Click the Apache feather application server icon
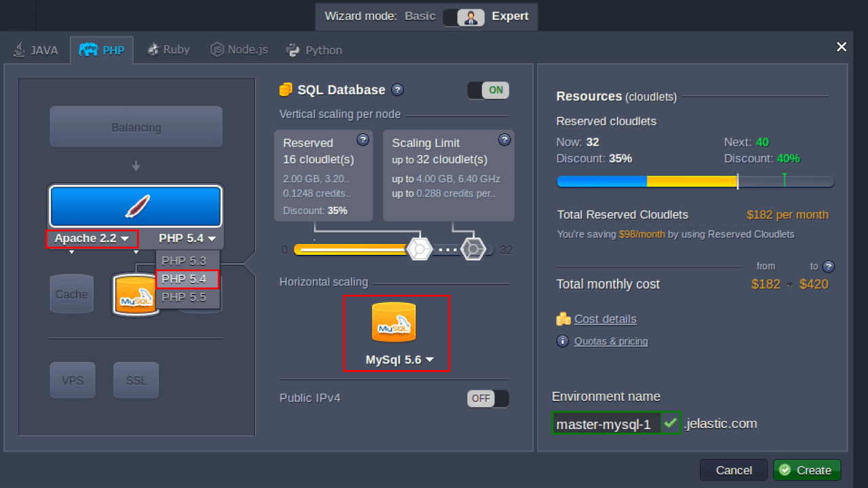868x488 pixels. pos(136,206)
